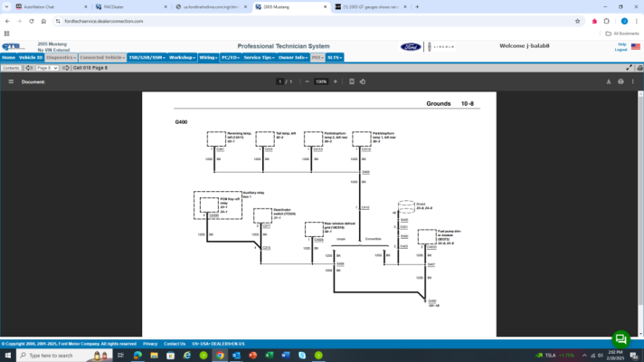The height and width of the screenshot is (362, 644).
Task: Print the Grounds diagram
Action: (x=620, y=81)
